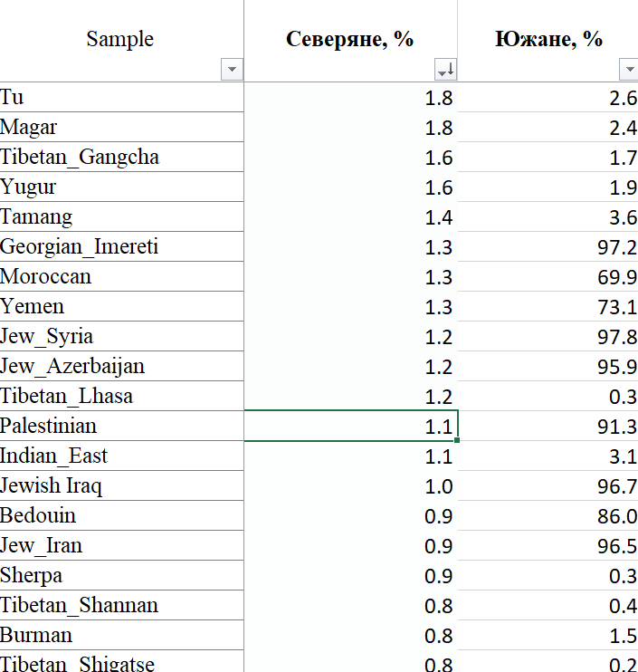Select value 91.3 in Palestinian row
Image resolution: width=638 pixels, height=672 pixels.
[x=548, y=426]
